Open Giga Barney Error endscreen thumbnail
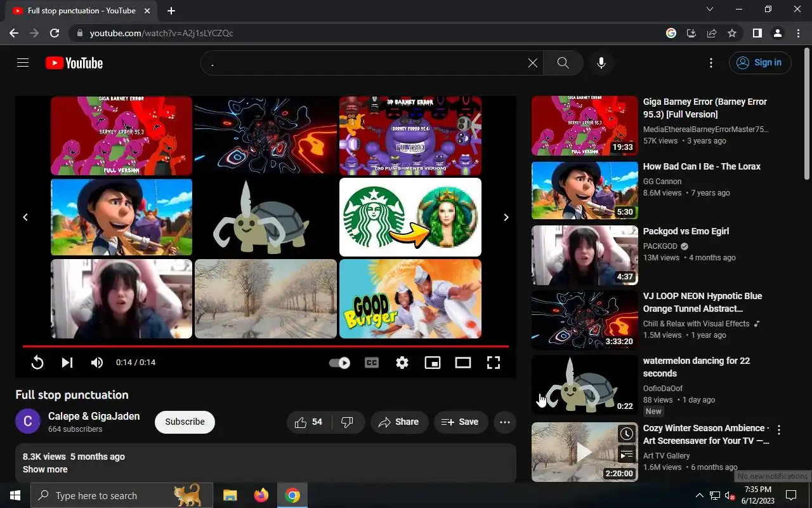The height and width of the screenshot is (508, 812). [121, 136]
